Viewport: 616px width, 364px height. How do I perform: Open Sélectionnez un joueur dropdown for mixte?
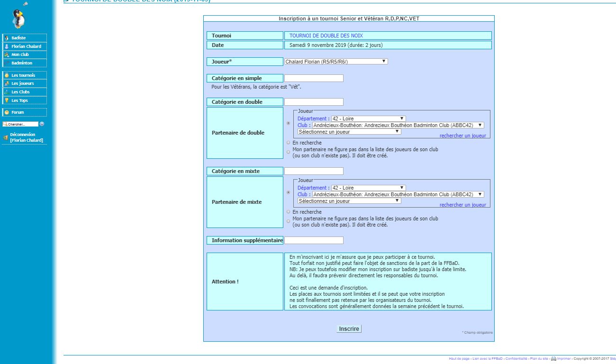click(x=349, y=201)
